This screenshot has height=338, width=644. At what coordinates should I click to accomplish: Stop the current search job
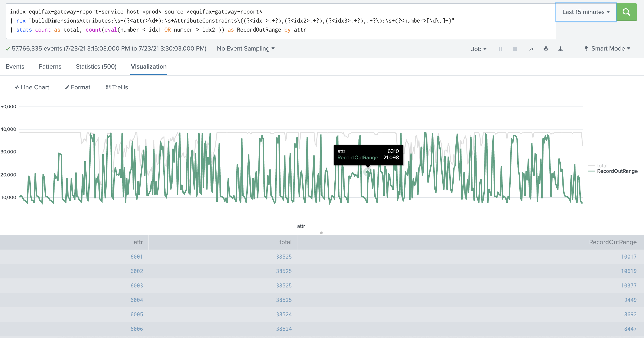click(515, 49)
